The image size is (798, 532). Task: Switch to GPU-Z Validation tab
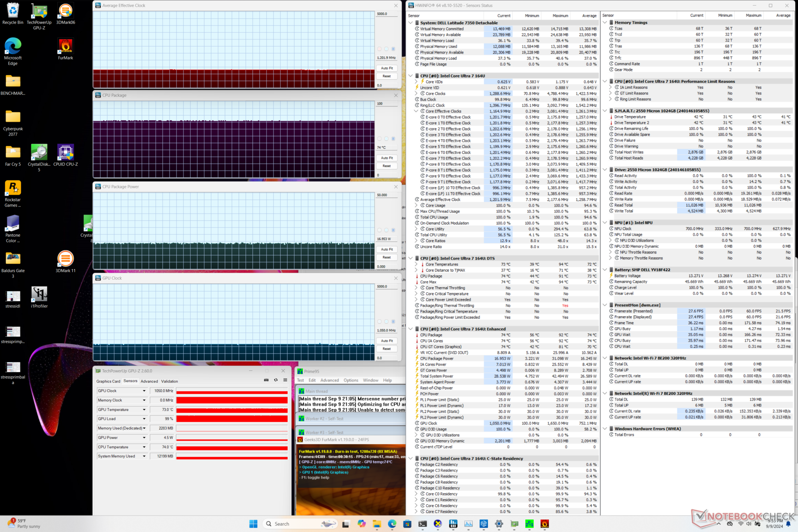click(169, 381)
